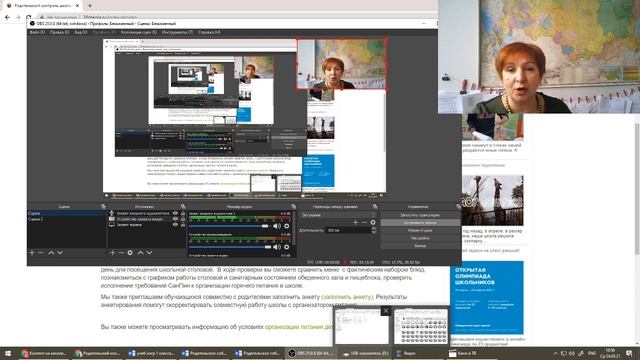The height and width of the screenshot is (360, 640).
Task: Toggle visibility of the audio input capture source
Action: (176, 213)
